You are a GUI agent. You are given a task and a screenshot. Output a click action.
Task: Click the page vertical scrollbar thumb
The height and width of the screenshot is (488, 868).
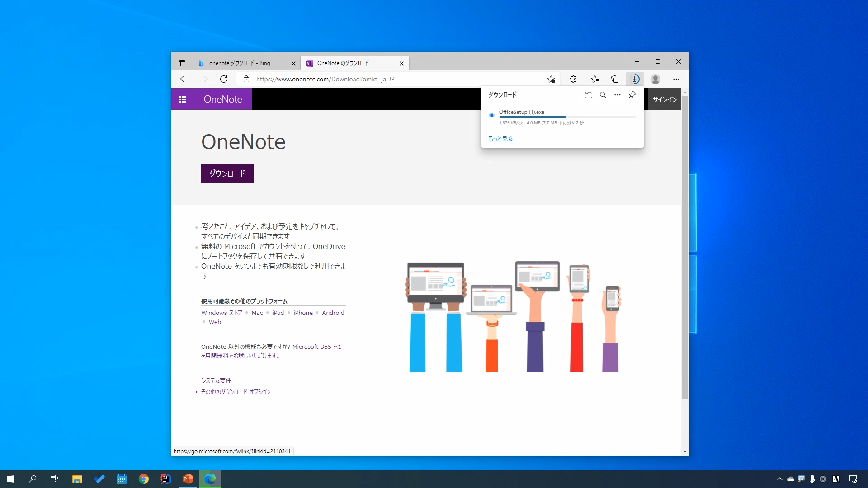[x=685, y=248]
